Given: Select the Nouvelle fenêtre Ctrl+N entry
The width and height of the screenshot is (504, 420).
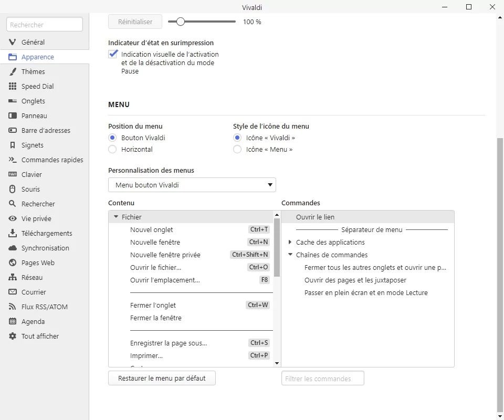Looking at the screenshot, I should click(191, 242).
